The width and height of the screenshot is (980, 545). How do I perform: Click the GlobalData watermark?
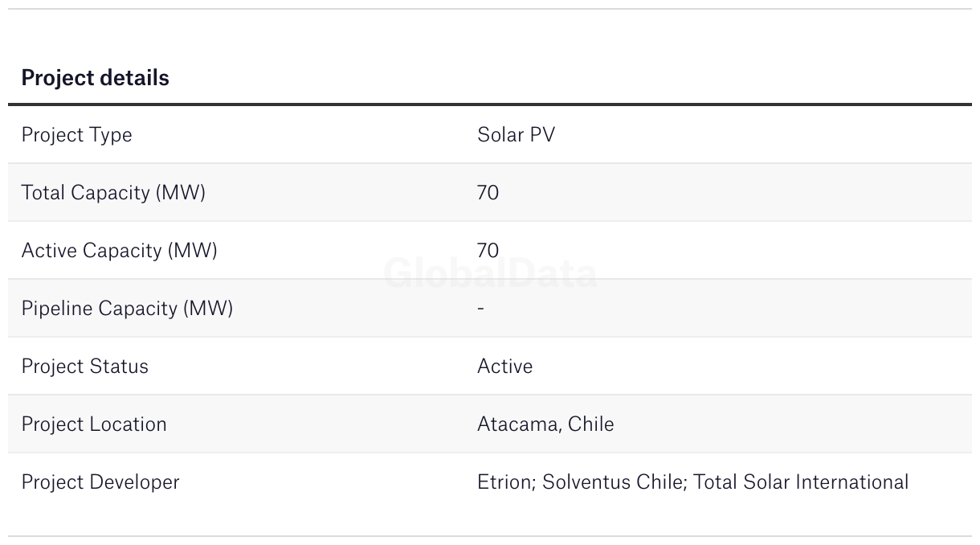click(x=490, y=274)
